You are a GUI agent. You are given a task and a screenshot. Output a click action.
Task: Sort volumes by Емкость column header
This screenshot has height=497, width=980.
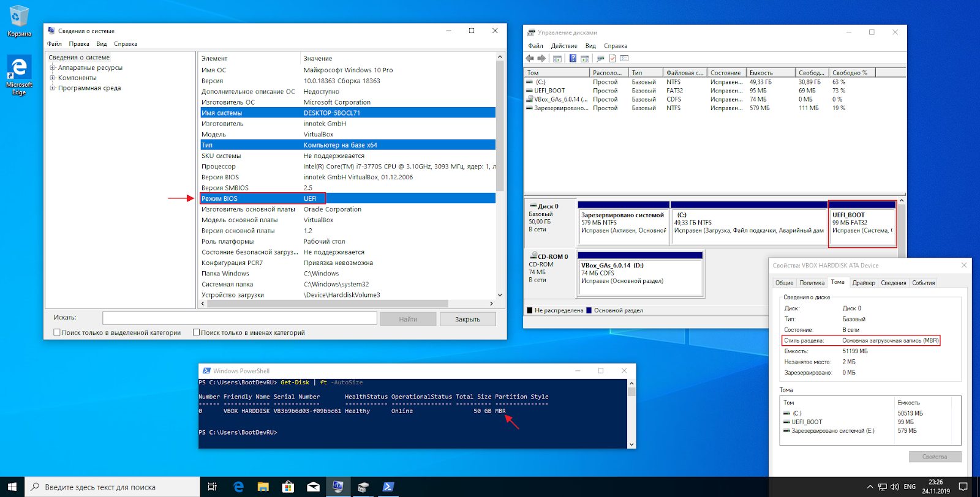point(771,72)
